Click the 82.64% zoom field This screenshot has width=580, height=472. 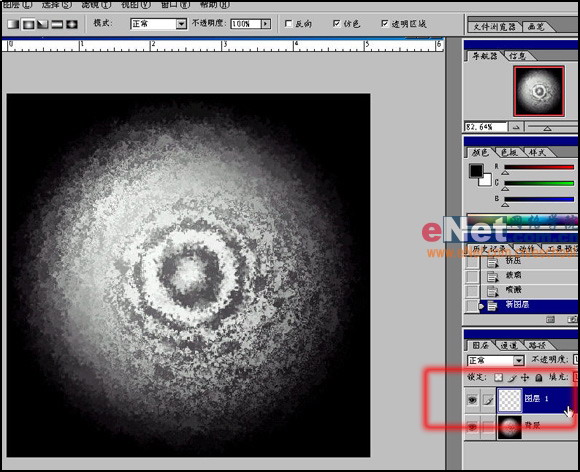tap(485, 127)
